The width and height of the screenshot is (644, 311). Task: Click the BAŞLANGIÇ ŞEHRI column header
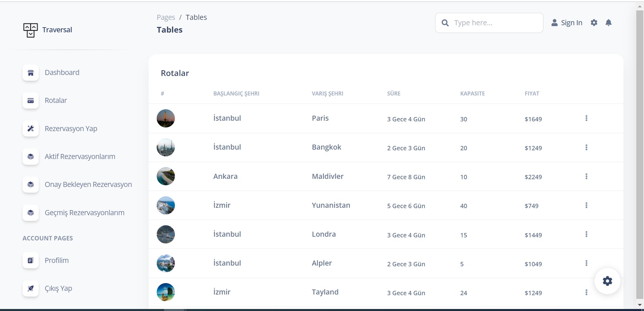pos(236,94)
